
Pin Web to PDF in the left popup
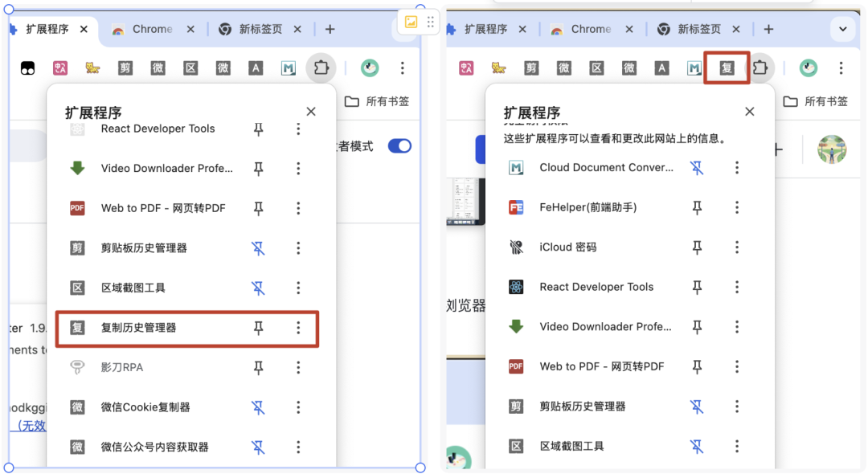click(258, 209)
